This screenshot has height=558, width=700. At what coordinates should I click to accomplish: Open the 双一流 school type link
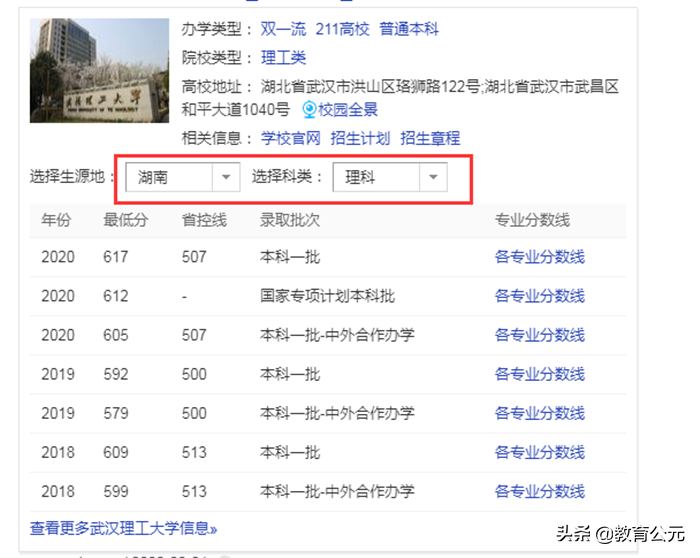[x=283, y=29]
